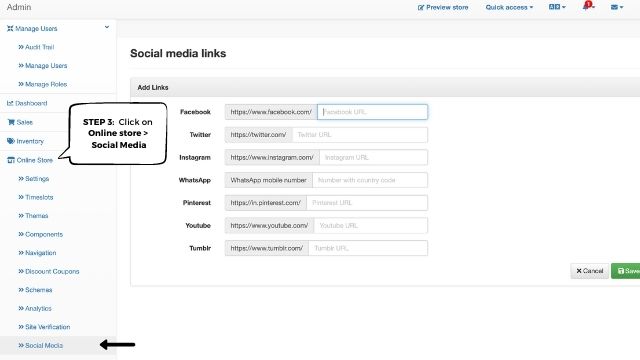This screenshot has width=640, height=360.
Task: Open Timeslots in sidebar
Action: (x=36, y=197)
